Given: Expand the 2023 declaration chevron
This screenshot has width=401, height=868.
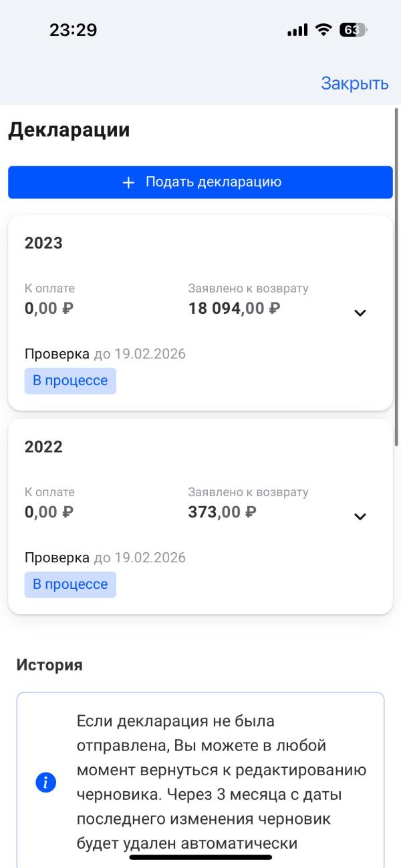Looking at the screenshot, I should (x=360, y=312).
